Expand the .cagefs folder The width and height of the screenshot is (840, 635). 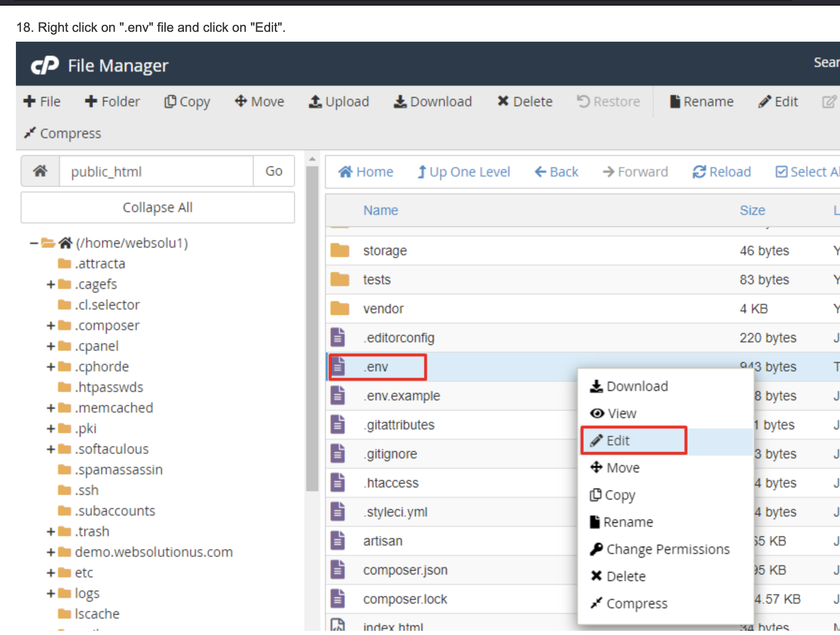click(x=51, y=284)
